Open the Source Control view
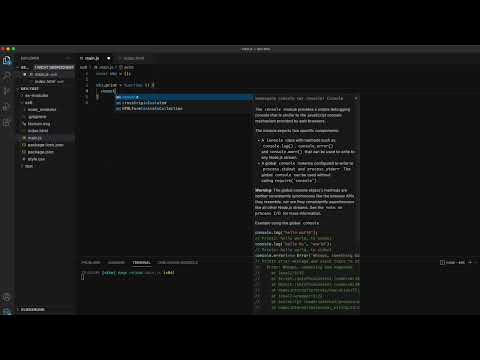Viewport: 480px width, 360px height. 7,91
